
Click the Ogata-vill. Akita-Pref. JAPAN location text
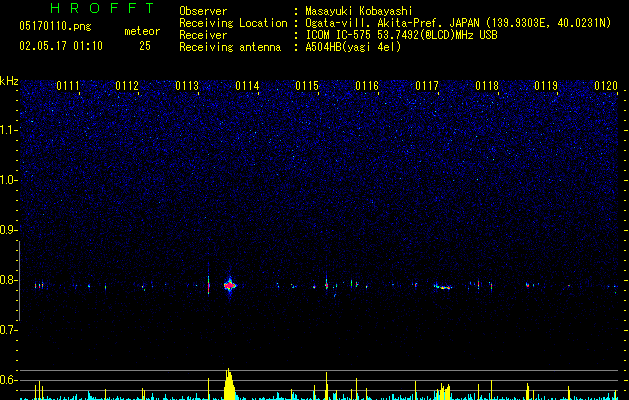(x=458, y=23)
